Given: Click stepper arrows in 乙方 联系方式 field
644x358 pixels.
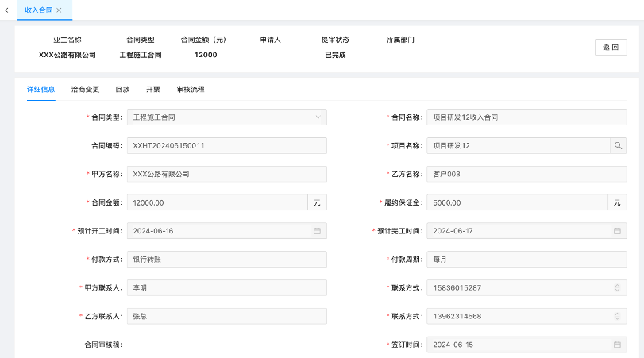Looking at the screenshot, I should click(x=617, y=316).
